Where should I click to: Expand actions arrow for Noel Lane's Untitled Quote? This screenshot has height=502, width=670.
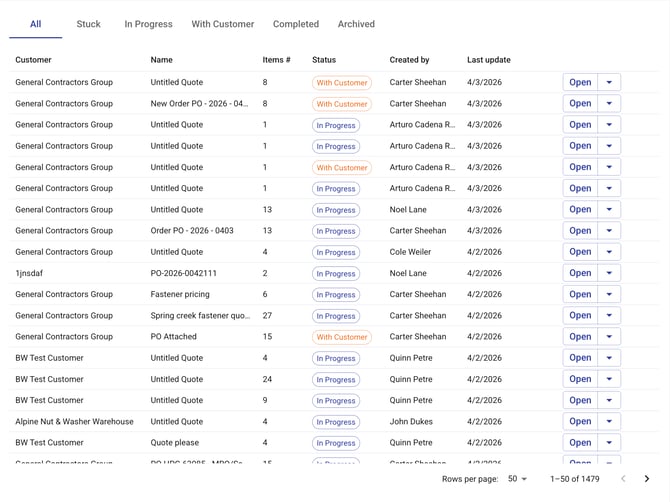click(609, 209)
